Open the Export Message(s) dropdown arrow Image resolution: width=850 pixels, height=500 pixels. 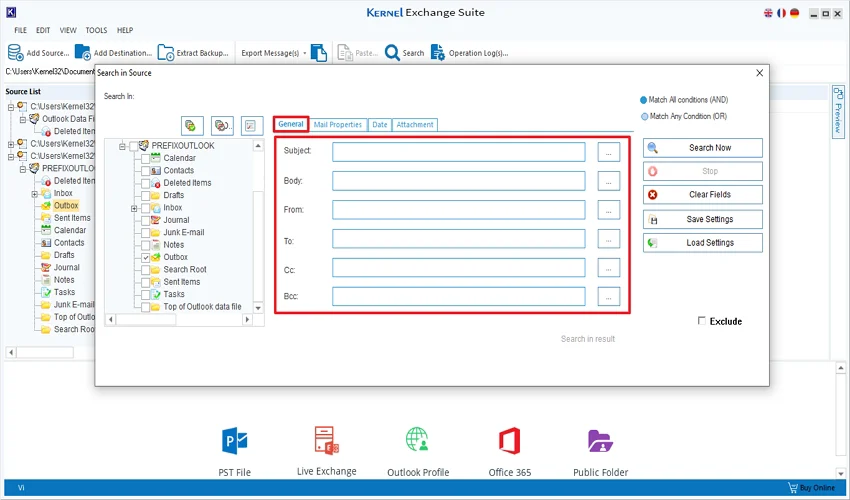(x=305, y=53)
